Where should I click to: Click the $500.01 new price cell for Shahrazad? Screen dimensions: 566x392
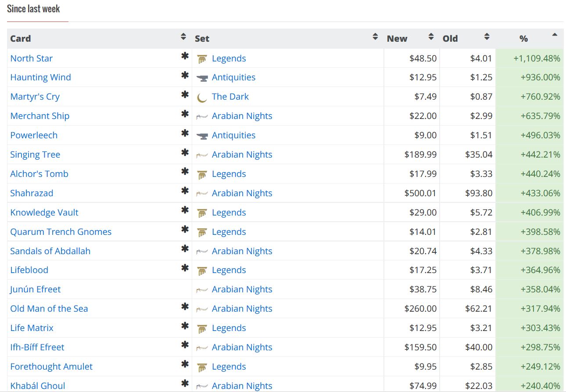(420, 193)
